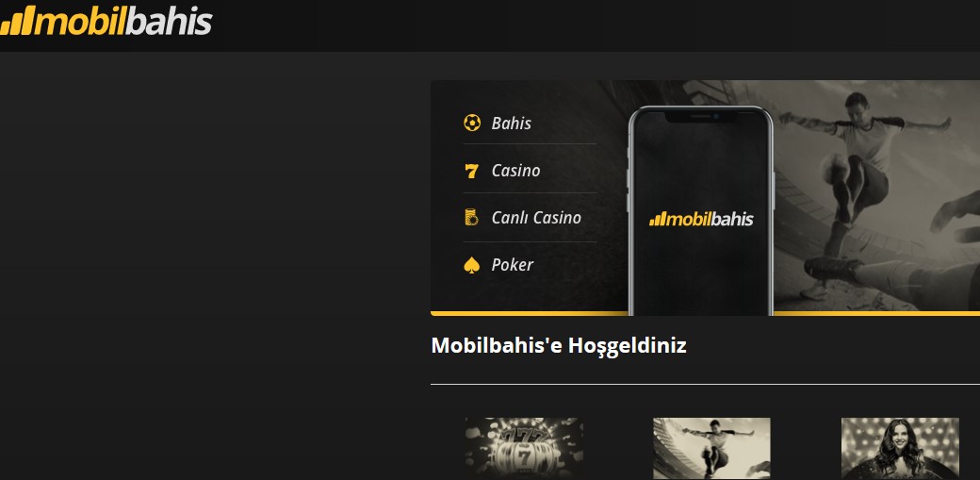The image size is (980, 480).
Task: Select the Casino menu entry
Action: pyautogui.click(x=515, y=171)
